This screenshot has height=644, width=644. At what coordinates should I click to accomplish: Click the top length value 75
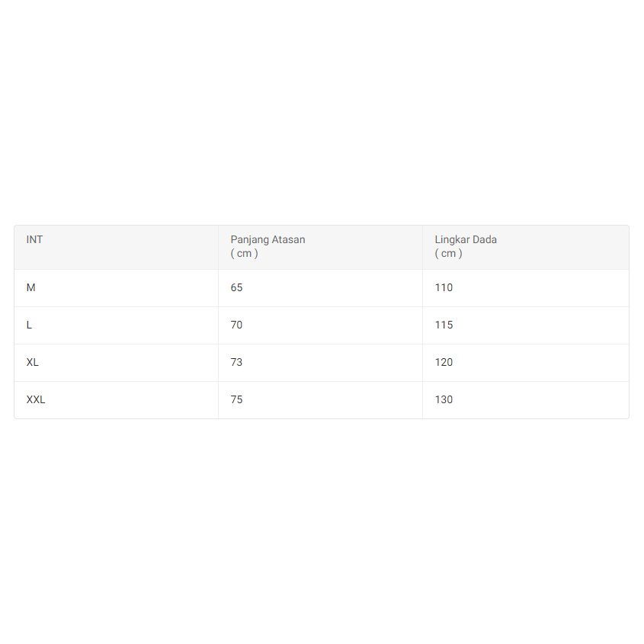click(x=236, y=399)
